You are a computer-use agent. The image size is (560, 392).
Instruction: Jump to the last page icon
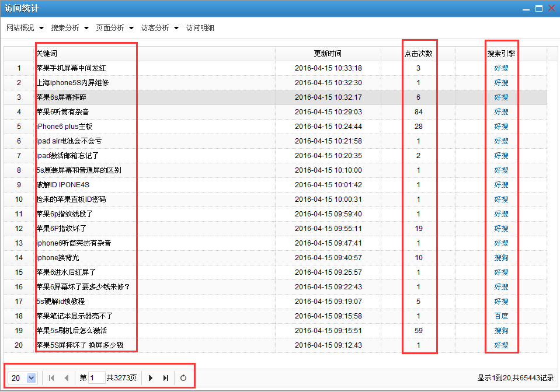(x=165, y=377)
